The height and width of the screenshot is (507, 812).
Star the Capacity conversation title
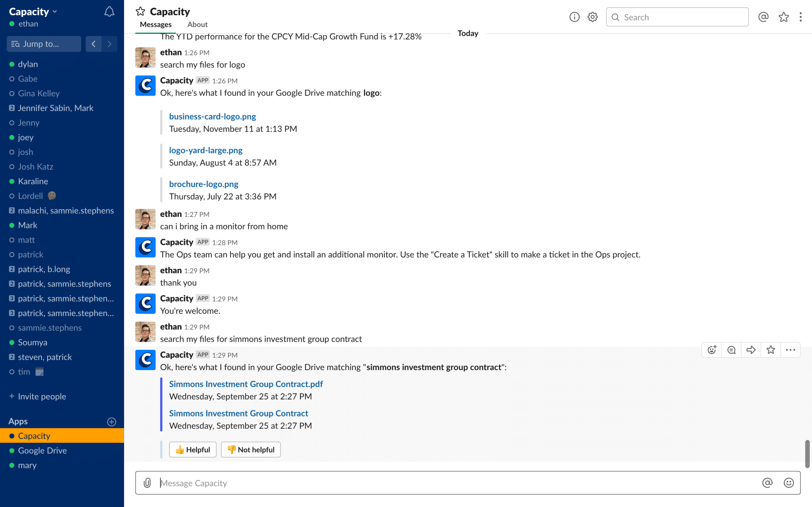tap(140, 12)
